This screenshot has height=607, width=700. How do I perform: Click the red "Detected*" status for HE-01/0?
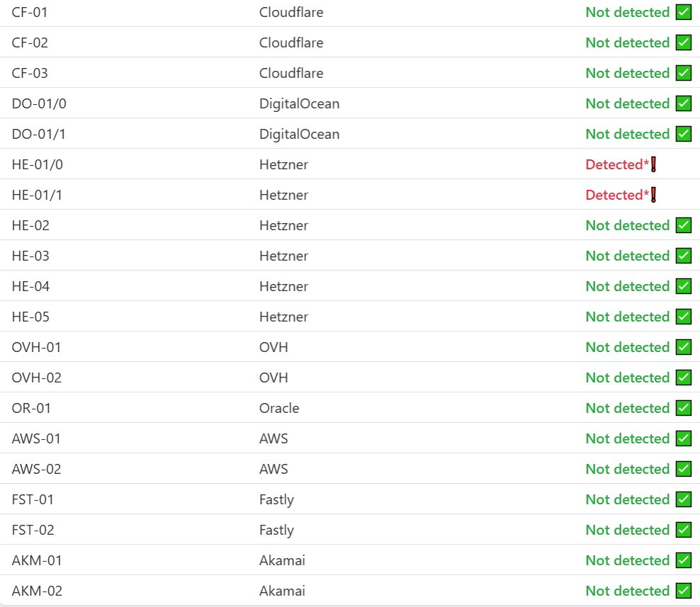(x=617, y=164)
